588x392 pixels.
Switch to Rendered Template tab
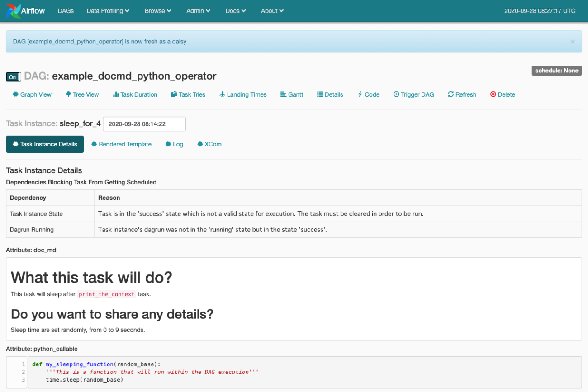(x=121, y=144)
